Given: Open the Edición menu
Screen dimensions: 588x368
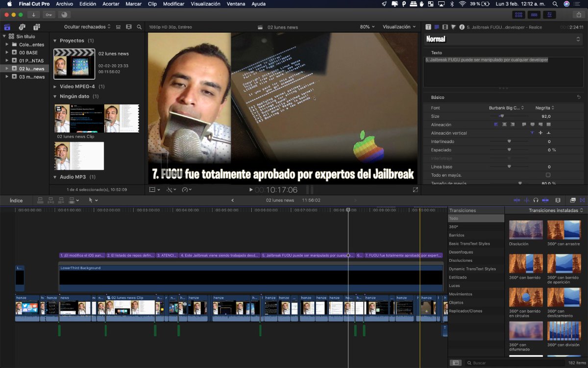Looking at the screenshot, I should coord(88,4).
